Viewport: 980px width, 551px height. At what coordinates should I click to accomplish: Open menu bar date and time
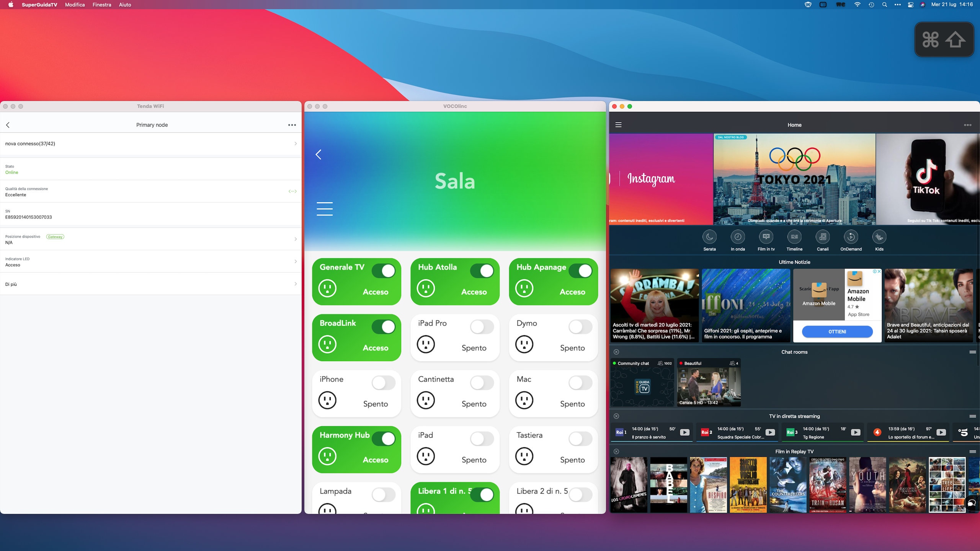952,5
